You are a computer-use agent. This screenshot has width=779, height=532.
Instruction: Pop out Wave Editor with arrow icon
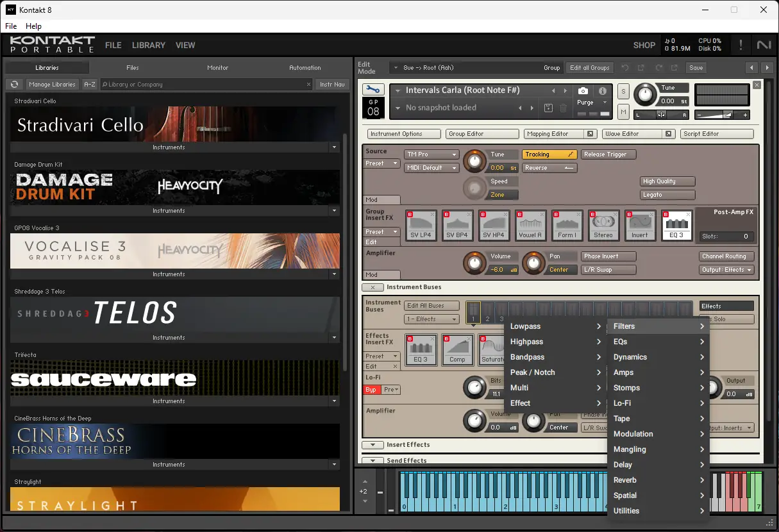pyautogui.click(x=668, y=134)
